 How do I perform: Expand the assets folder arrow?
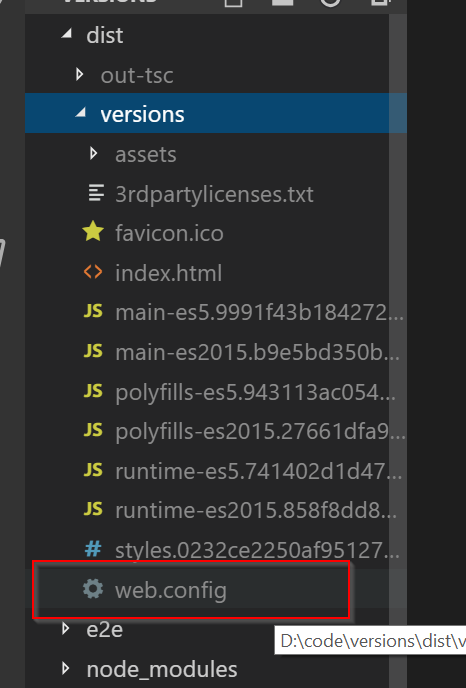pos(93,153)
